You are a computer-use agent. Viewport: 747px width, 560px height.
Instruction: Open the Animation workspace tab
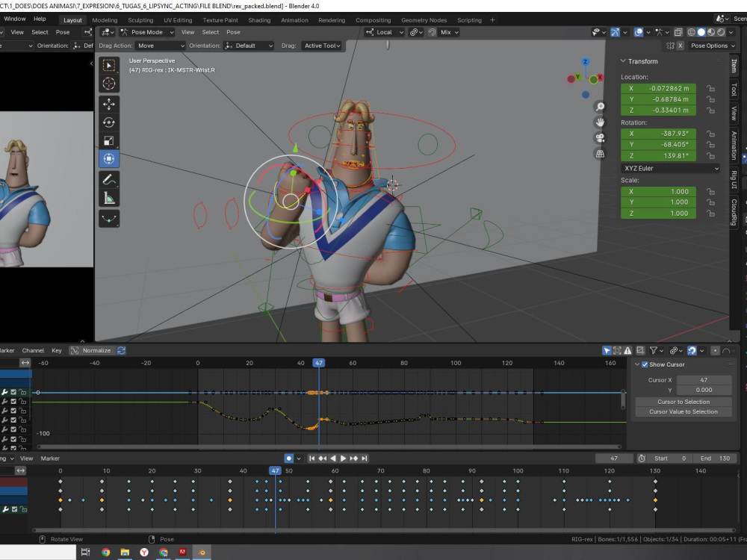pos(294,20)
